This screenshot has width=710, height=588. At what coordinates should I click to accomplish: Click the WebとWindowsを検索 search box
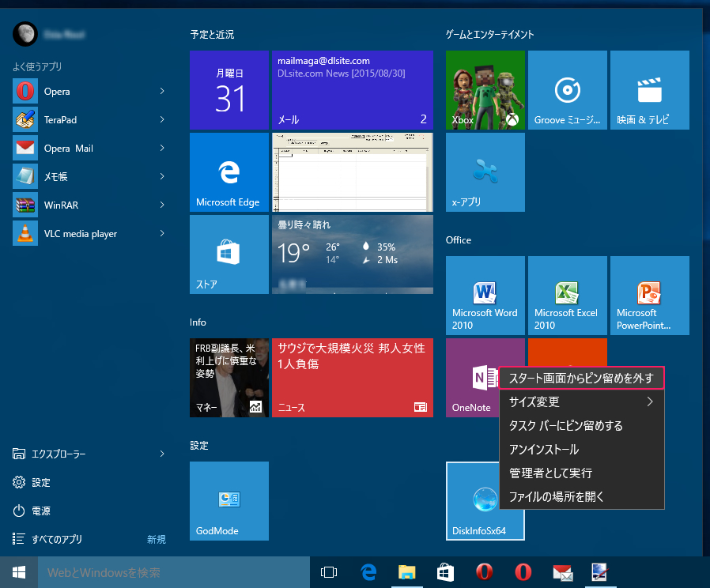point(173,573)
